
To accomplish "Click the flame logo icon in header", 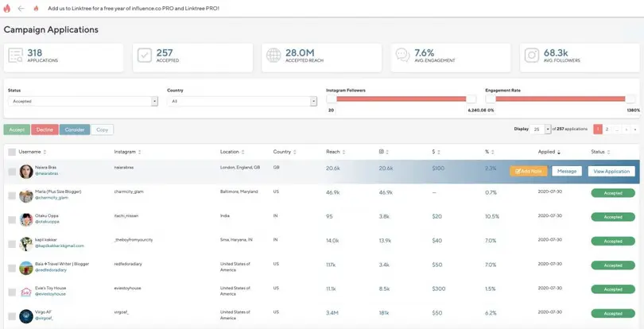I will click(6, 8).
